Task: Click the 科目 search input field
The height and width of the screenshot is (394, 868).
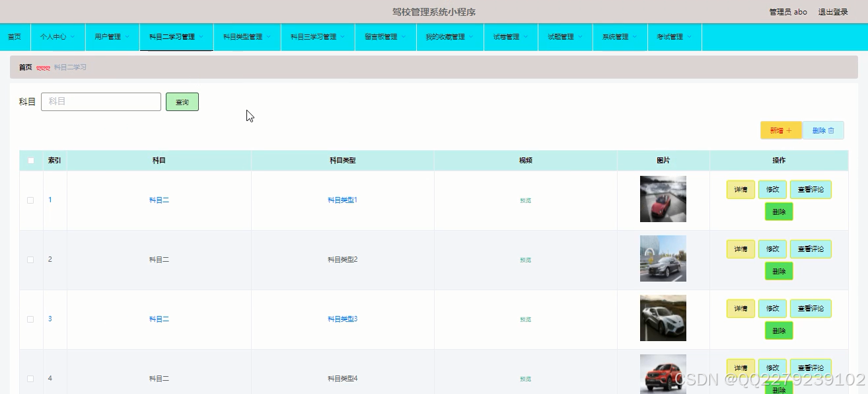Action: (100, 101)
